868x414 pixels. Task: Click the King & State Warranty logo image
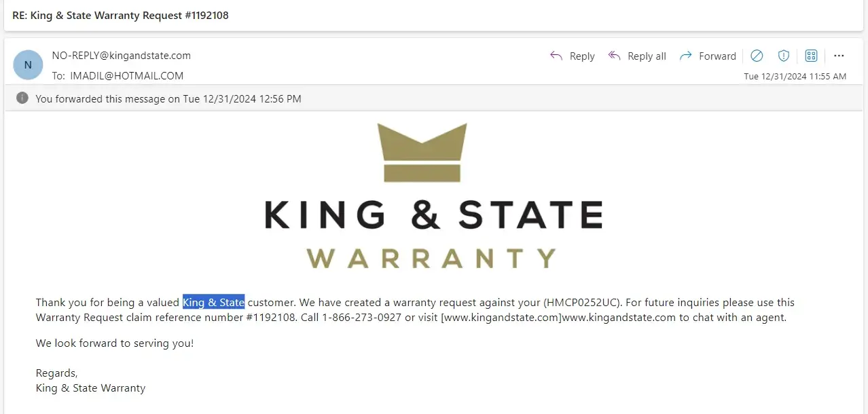click(433, 195)
